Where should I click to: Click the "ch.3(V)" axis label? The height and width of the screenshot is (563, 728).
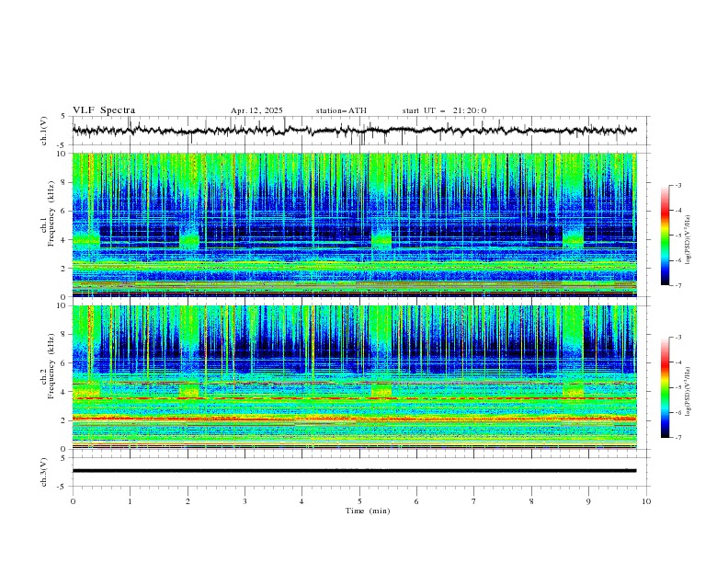coord(44,472)
